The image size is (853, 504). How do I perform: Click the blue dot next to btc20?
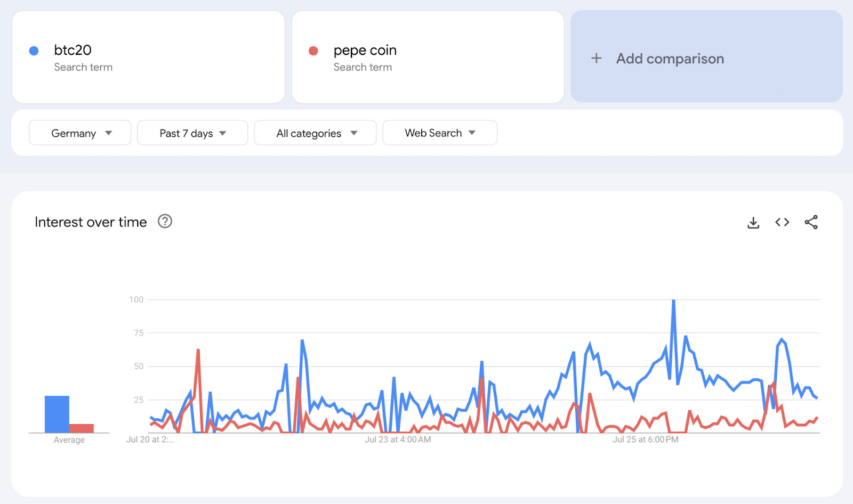34,50
